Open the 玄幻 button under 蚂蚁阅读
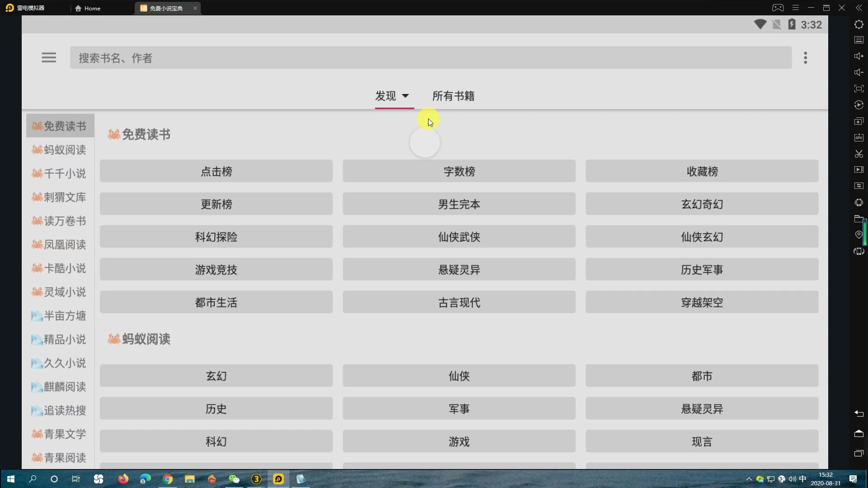868x488 pixels. [216, 376]
